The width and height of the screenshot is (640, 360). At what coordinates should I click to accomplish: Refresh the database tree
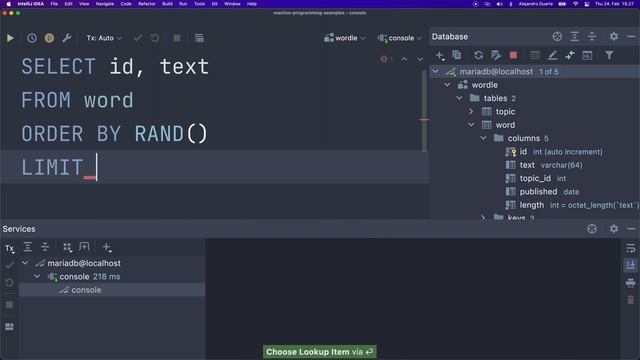[478, 55]
